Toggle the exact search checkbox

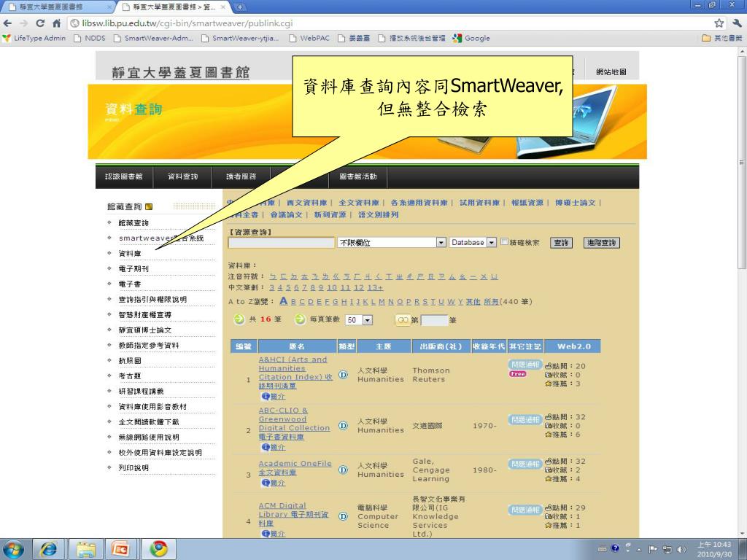(x=505, y=242)
